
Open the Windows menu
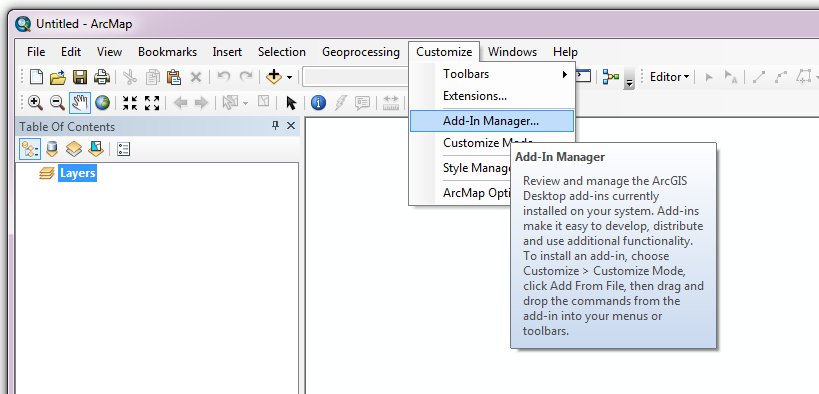pyautogui.click(x=512, y=52)
